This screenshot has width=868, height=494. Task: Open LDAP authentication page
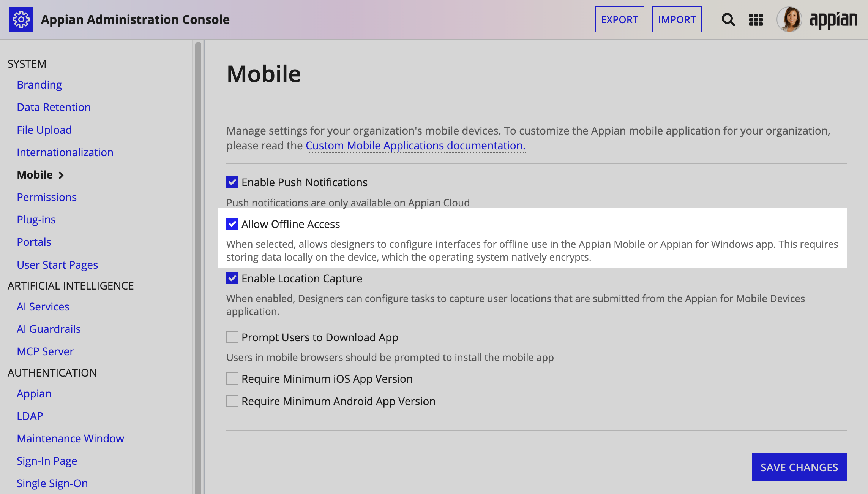tap(30, 416)
